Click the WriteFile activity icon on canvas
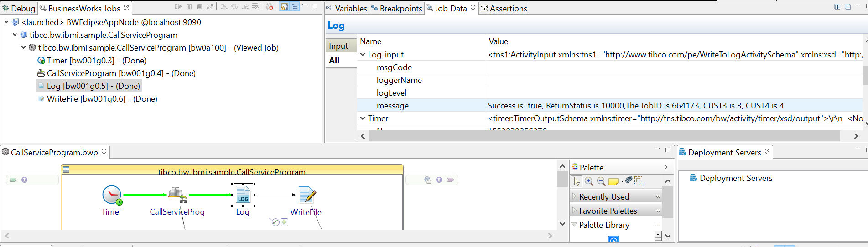Screen dimensions: 868x247 (307, 195)
